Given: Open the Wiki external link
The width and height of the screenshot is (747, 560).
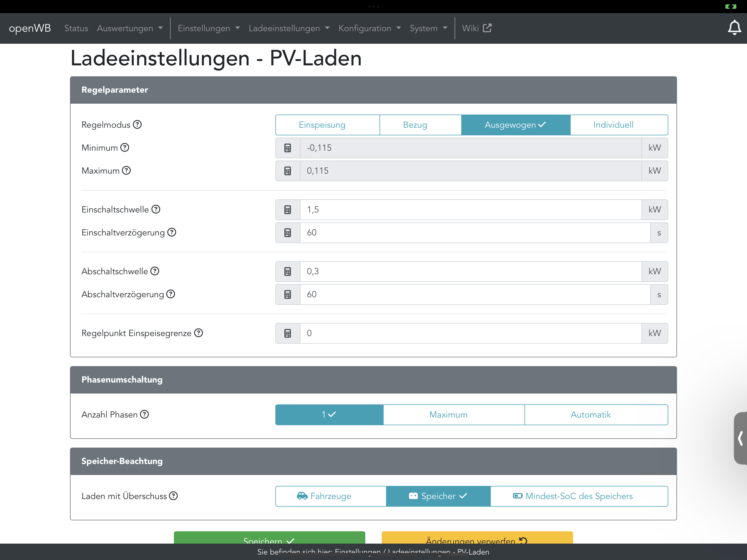Looking at the screenshot, I should click(x=476, y=28).
